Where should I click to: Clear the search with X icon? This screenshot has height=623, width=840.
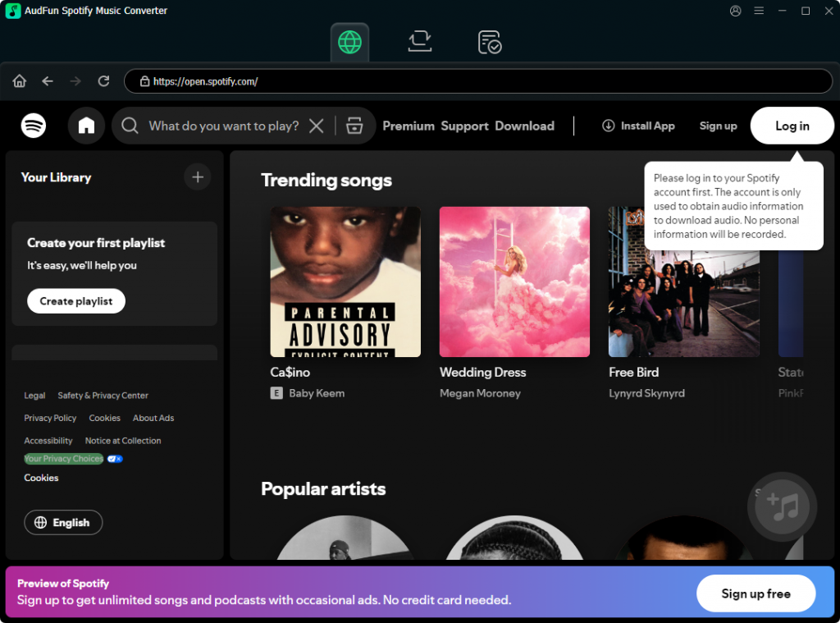click(x=317, y=126)
